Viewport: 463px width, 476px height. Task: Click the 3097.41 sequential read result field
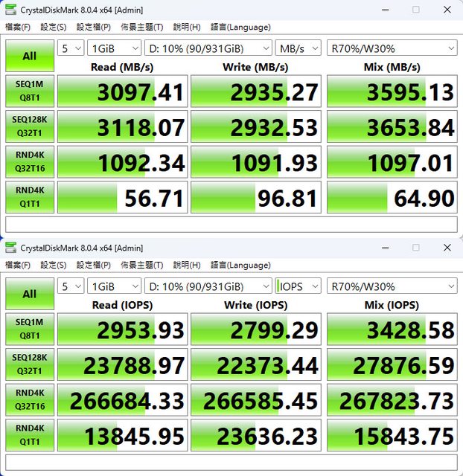tap(122, 91)
